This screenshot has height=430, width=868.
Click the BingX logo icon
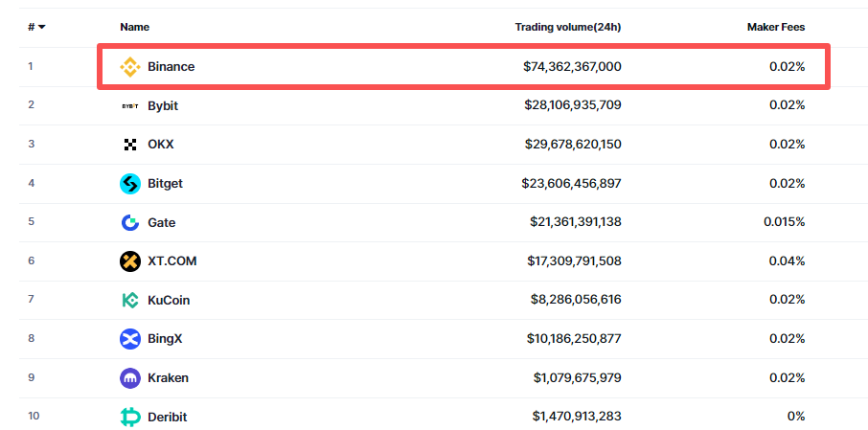[x=129, y=338]
